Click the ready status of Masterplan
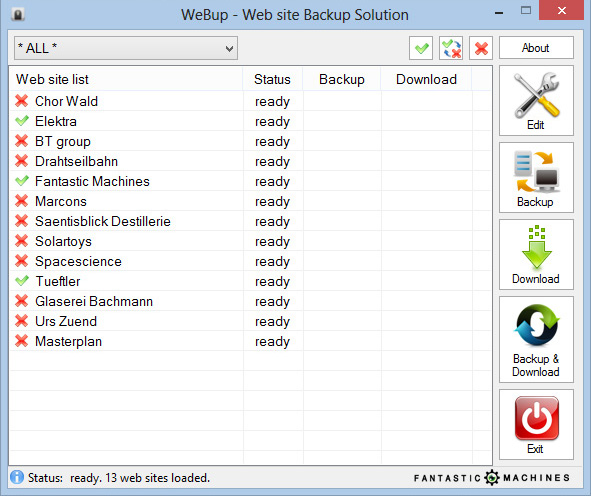 [x=273, y=341]
